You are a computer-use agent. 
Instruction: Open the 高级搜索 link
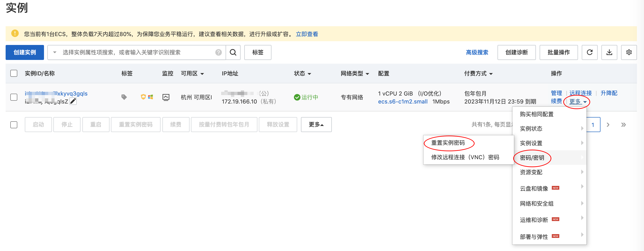477,52
